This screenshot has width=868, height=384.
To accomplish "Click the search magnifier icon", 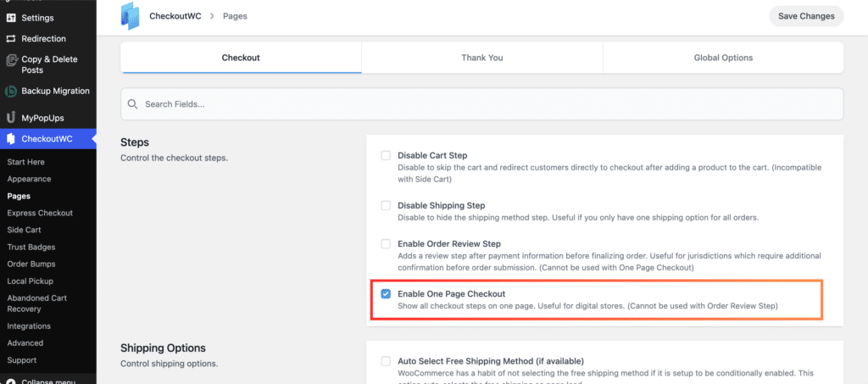I will point(133,104).
